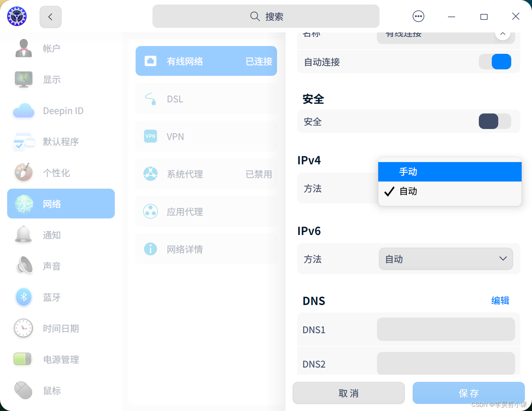Click the DSL cable icon
Screen dimensions: 532x411
[151, 99]
